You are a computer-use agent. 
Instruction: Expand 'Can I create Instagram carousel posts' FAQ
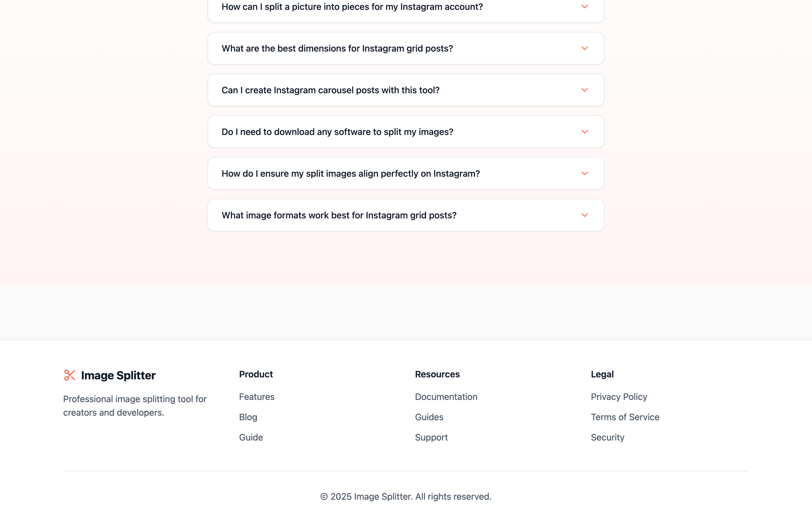pos(406,90)
